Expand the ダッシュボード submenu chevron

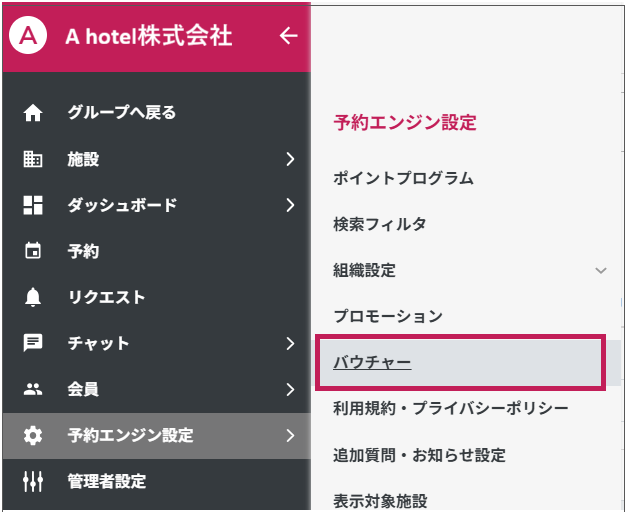289,205
